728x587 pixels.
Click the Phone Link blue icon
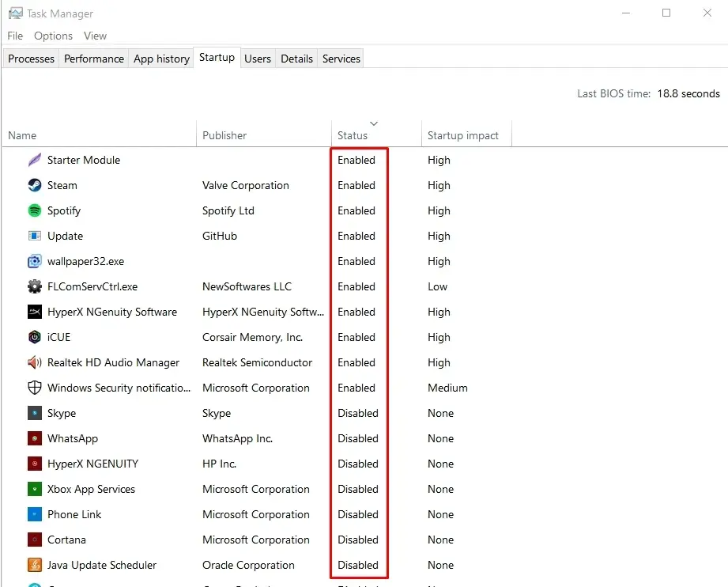(x=34, y=514)
